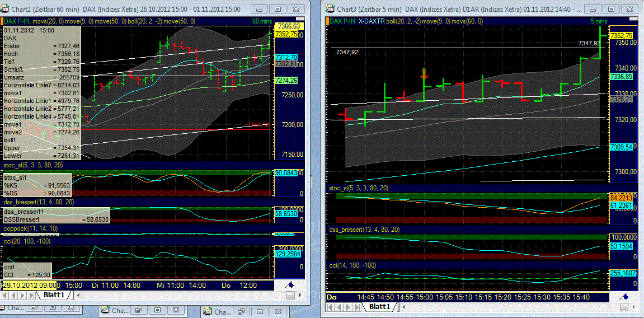
Task: Click the '60 mins' timeframe label
Action: tap(262, 21)
